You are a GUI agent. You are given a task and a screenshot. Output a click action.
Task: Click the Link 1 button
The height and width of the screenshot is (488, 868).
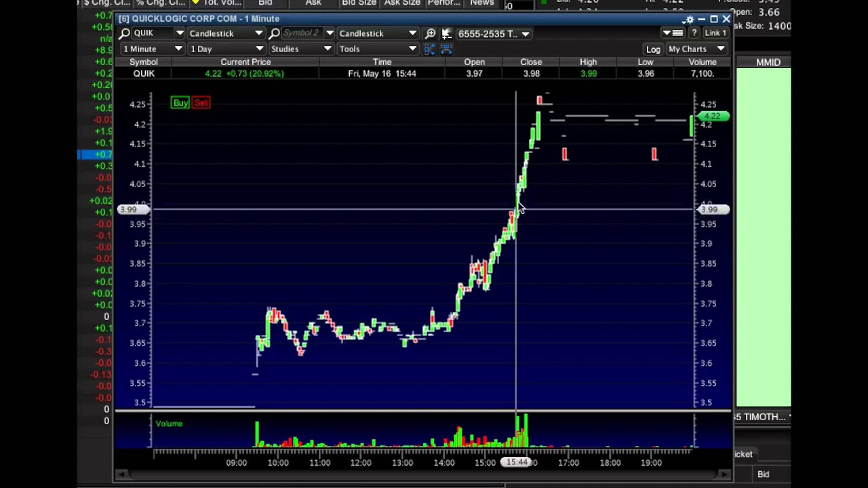(x=715, y=33)
